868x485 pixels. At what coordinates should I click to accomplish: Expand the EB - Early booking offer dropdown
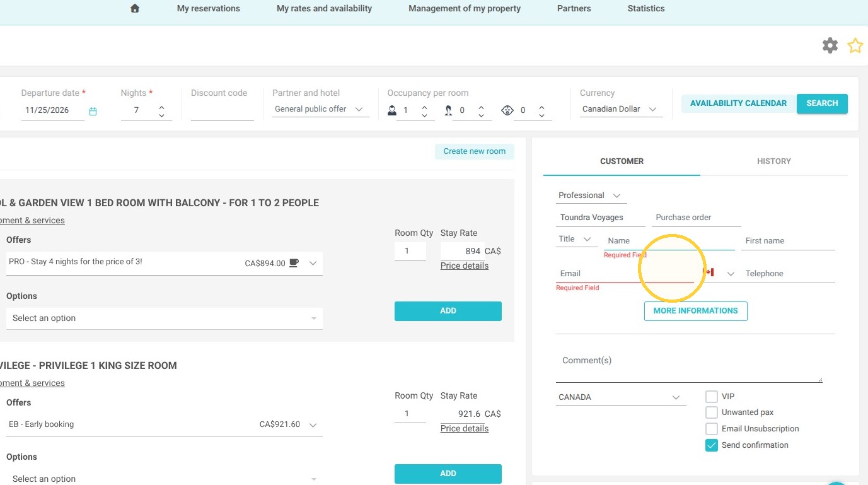165,424
